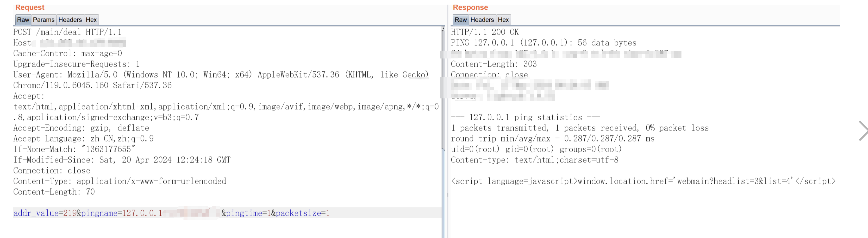Screen dimensions: 868x238
Task: Click the Request panel title
Action: (30, 7)
